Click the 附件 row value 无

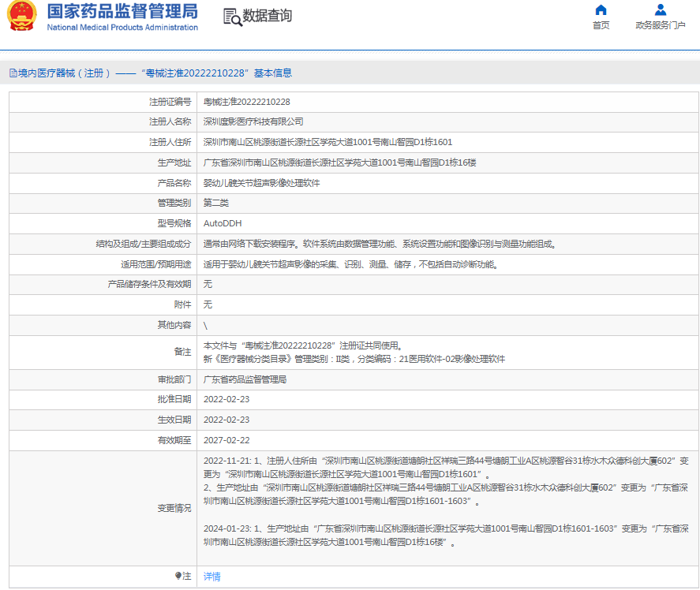[208, 304]
